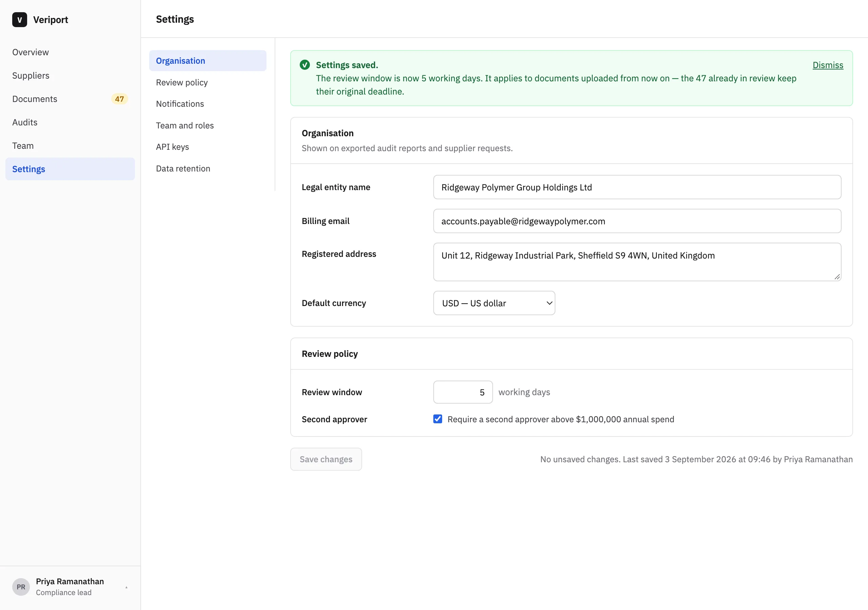Open Notifications settings

(208, 104)
